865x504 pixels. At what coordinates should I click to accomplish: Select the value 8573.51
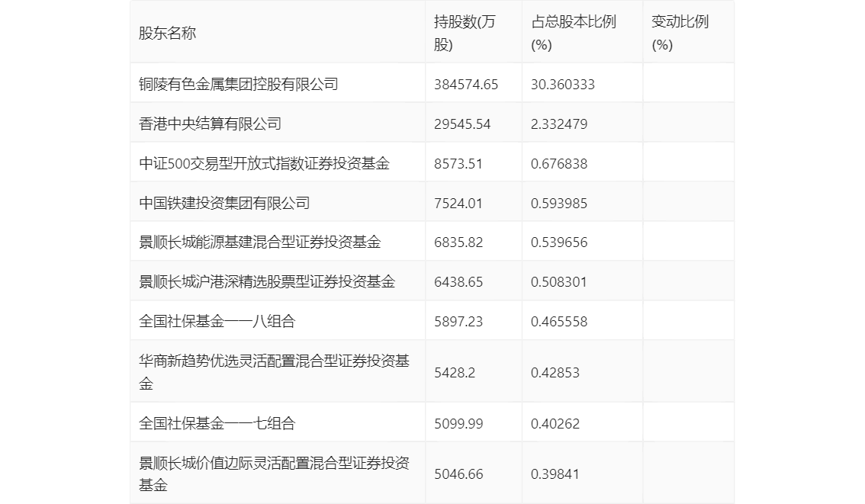pos(458,164)
